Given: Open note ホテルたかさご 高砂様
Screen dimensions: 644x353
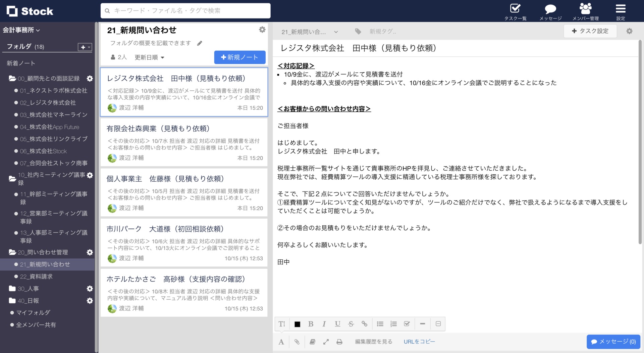Looking at the screenshot, I should pos(184,293).
